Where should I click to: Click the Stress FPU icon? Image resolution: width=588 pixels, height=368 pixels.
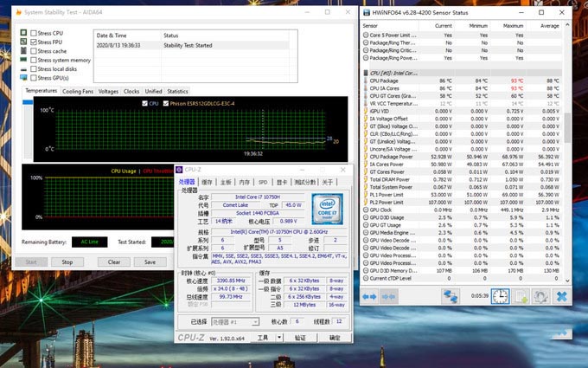[x=23, y=42]
